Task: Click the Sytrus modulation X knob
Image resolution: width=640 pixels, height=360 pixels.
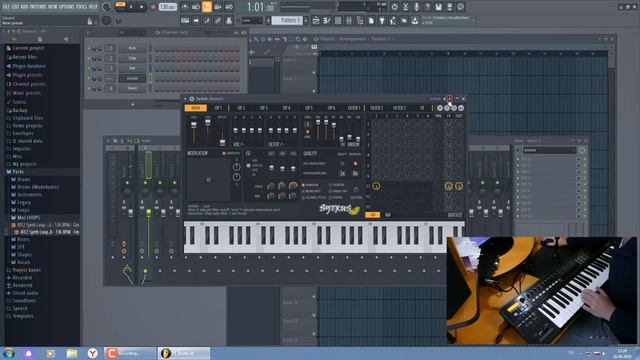Action: tap(236, 167)
